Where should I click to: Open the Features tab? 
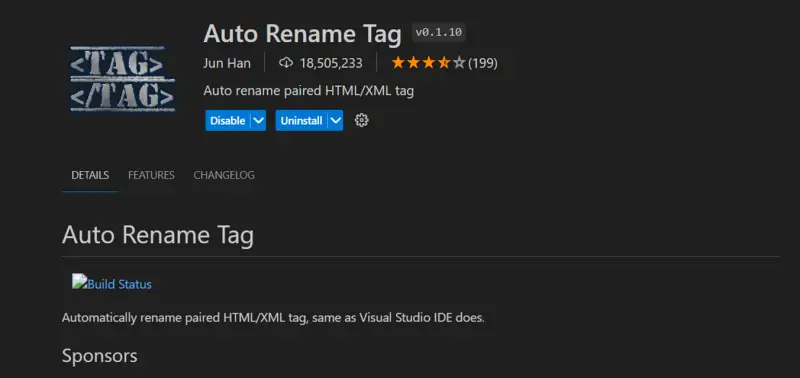[151, 175]
